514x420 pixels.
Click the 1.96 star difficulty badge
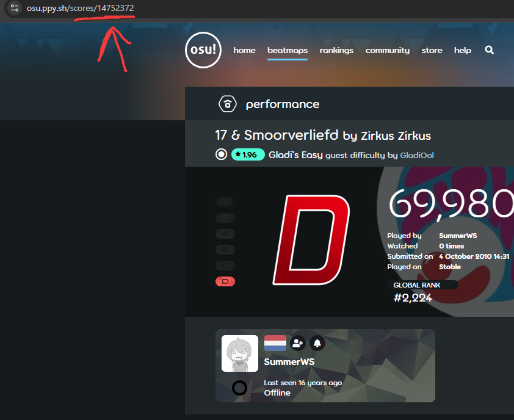[248, 154]
